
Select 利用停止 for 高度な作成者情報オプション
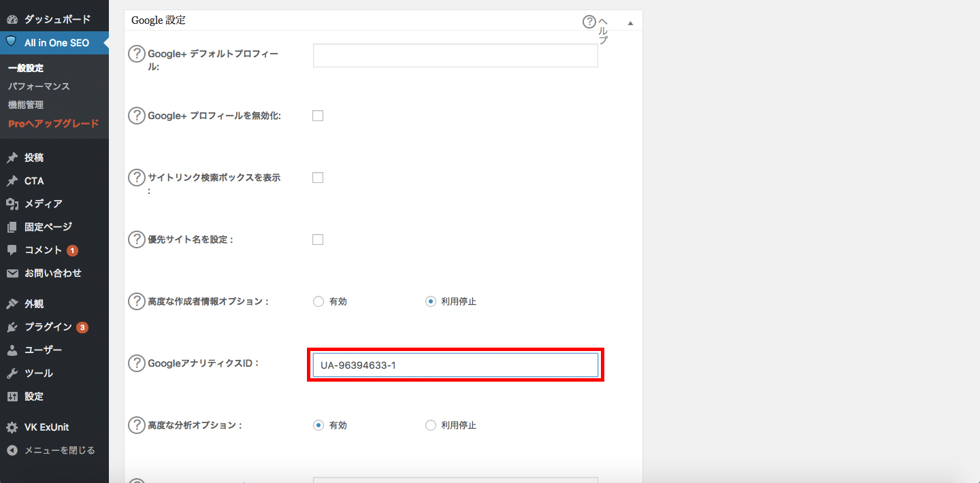tap(430, 301)
